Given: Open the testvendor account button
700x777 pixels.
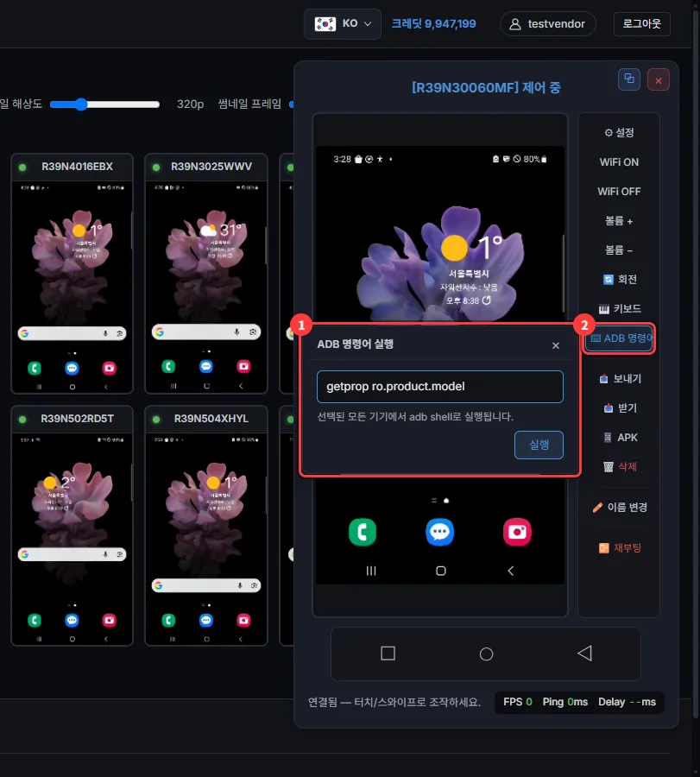Looking at the screenshot, I should [547, 24].
